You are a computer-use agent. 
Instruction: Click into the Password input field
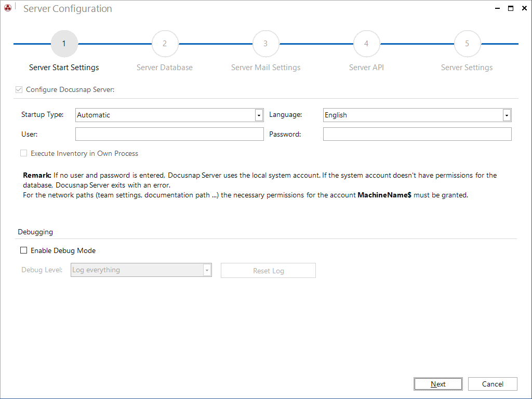click(417, 134)
